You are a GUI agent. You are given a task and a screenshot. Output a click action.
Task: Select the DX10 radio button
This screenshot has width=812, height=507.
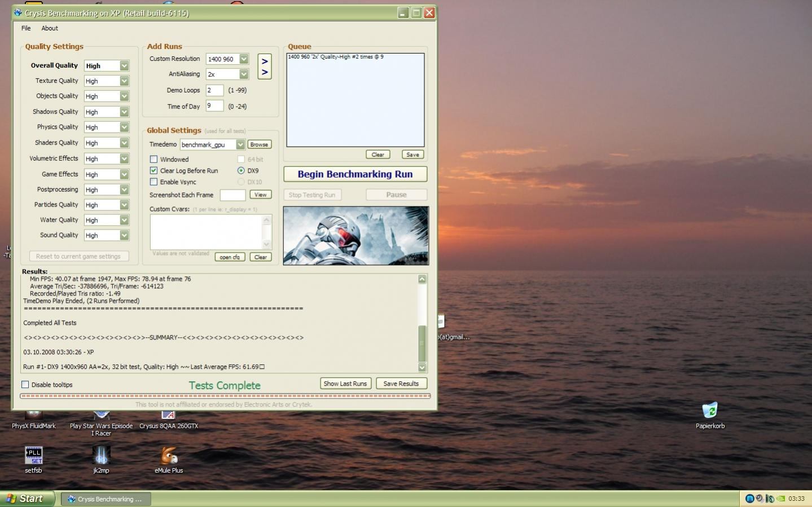pyautogui.click(x=241, y=182)
